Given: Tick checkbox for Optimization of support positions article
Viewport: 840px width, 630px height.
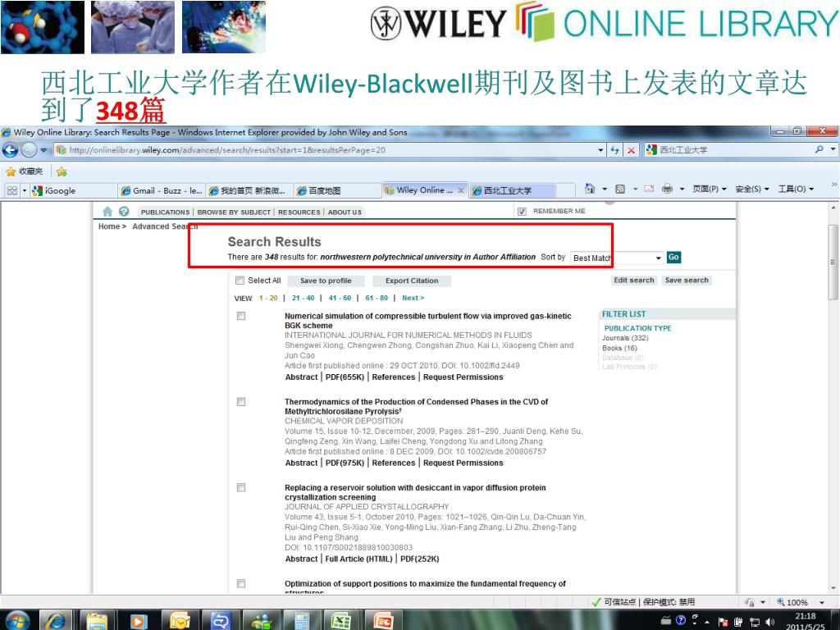Looking at the screenshot, I should pos(241,583).
